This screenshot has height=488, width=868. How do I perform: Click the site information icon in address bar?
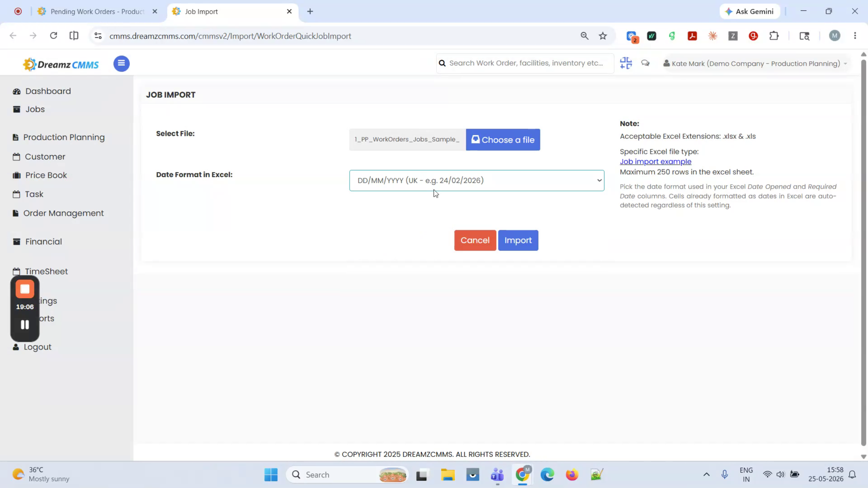pyautogui.click(x=98, y=36)
